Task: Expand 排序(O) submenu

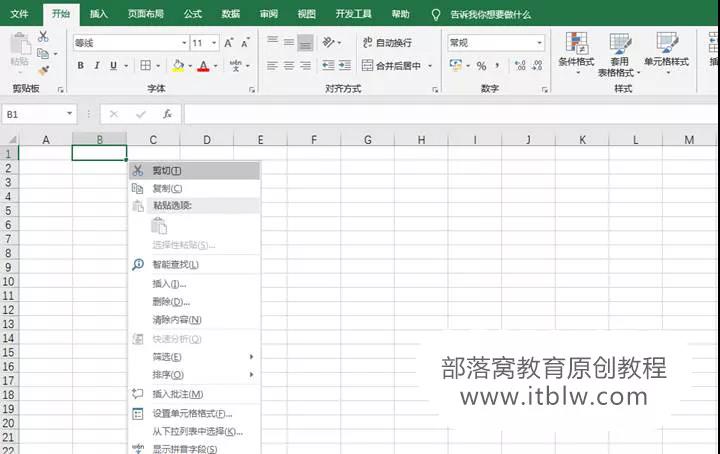Action: [x=195, y=375]
